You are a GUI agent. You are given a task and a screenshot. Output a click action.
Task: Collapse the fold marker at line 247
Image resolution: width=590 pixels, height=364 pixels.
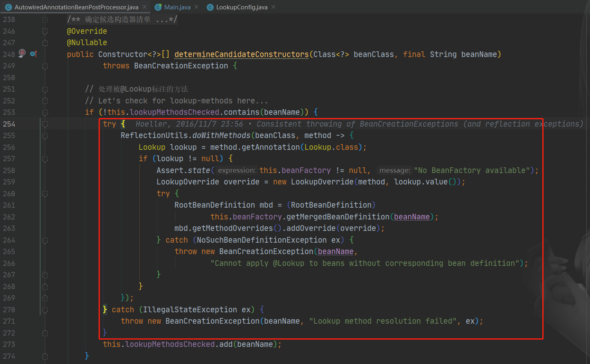click(45, 43)
